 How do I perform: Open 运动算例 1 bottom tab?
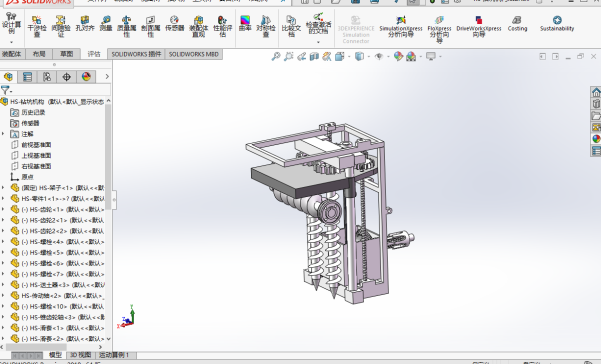point(114,355)
